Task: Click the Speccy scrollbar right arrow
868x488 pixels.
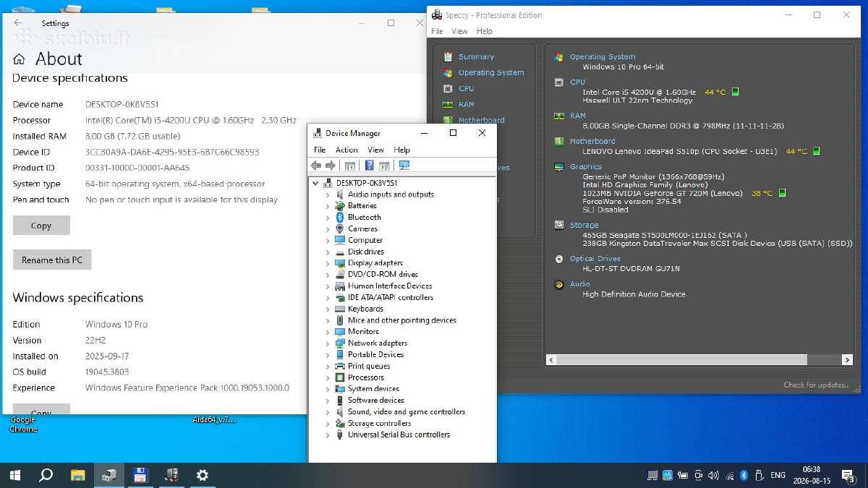Action: tap(847, 359)
